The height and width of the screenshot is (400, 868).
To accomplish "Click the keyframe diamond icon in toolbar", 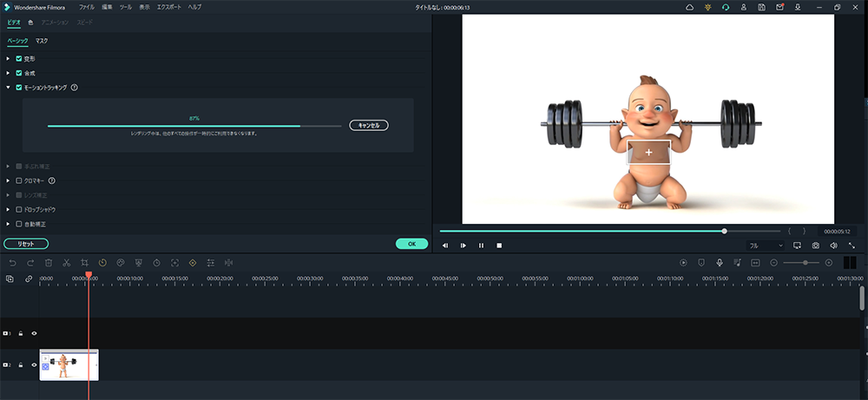I will tap(192, 262).
